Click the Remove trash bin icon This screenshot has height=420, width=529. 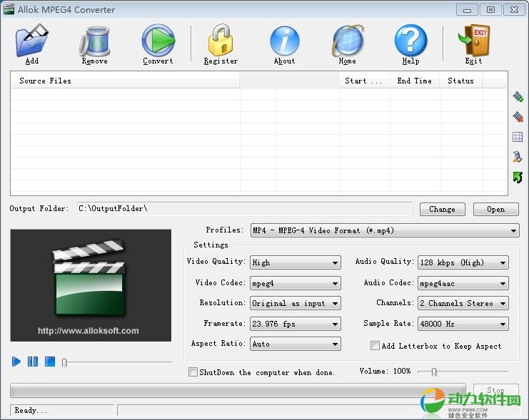[94, 42]
